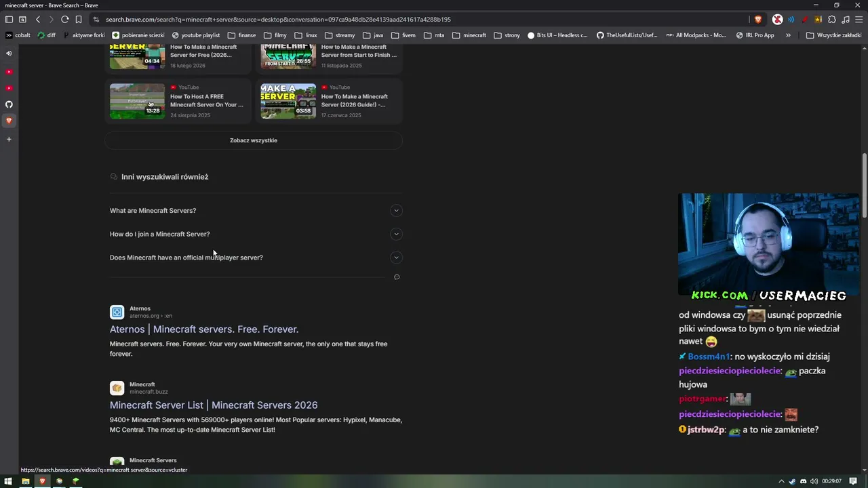Show hidden system tray icons
The height and width of the screenshot is (488, 868).
782,481
